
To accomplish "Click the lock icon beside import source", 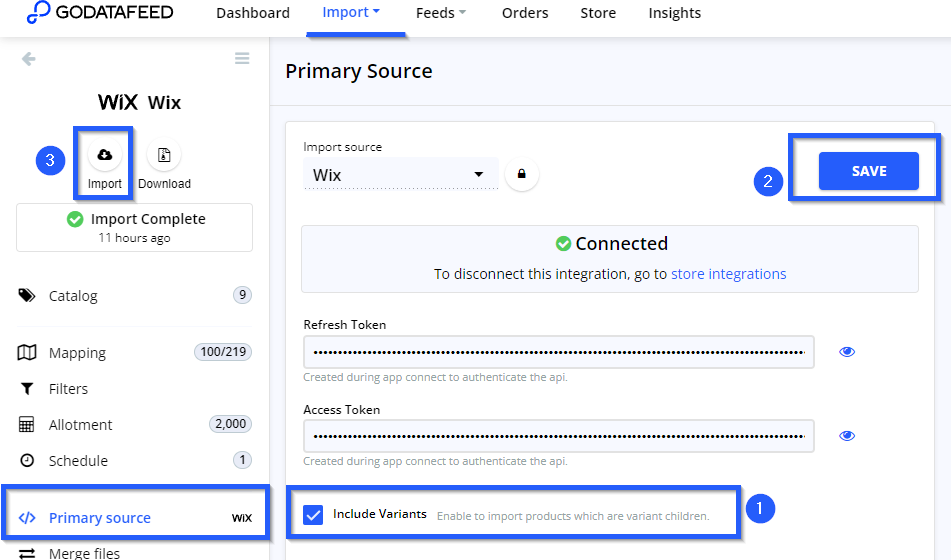I will click(522, 174).
